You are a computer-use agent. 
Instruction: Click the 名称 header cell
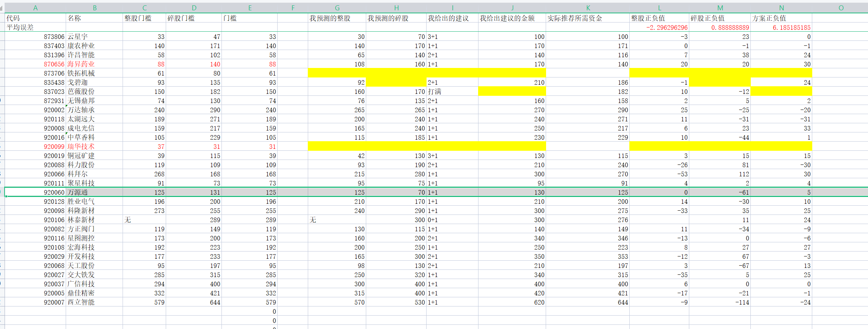click(x=94, y=18)
